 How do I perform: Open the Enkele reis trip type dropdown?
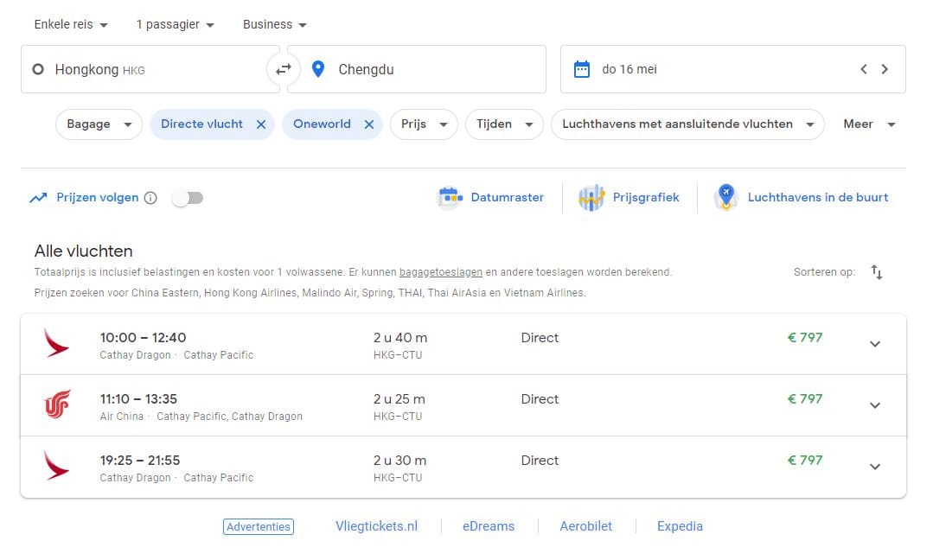[71, 24]
